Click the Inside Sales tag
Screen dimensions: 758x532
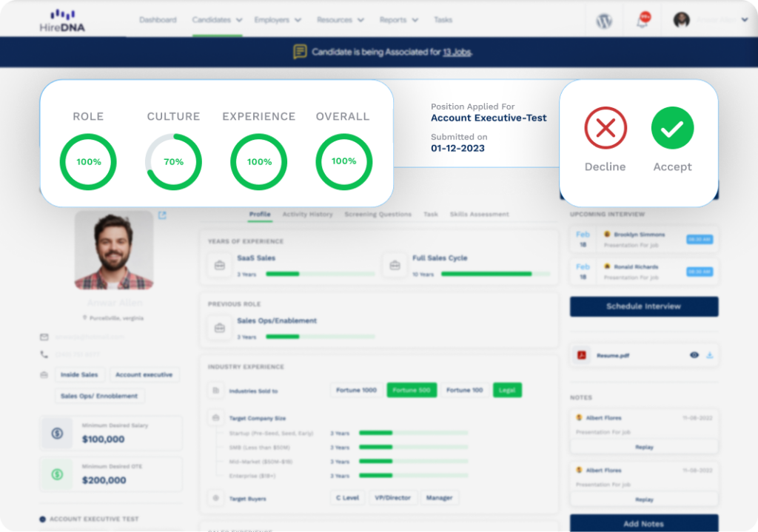click(x=79, y=374)
